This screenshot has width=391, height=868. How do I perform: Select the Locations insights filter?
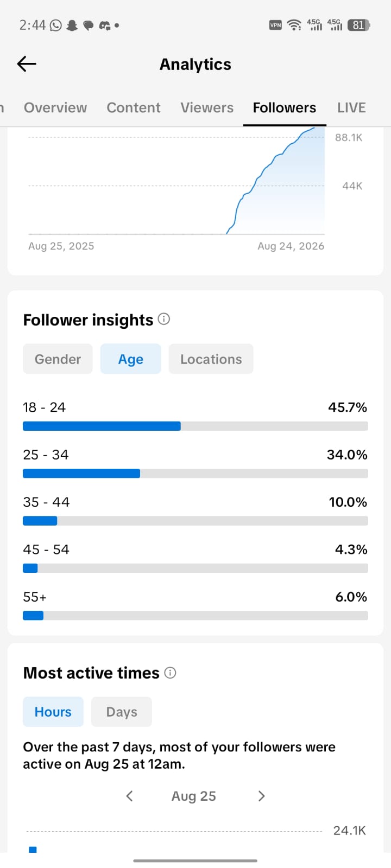point(211,359)
